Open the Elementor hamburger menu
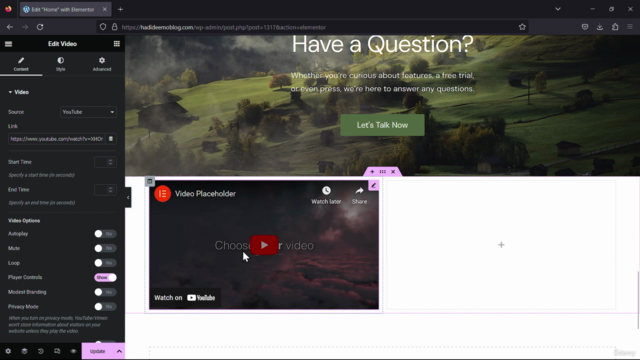640x360 pixels. click(9, 44)
